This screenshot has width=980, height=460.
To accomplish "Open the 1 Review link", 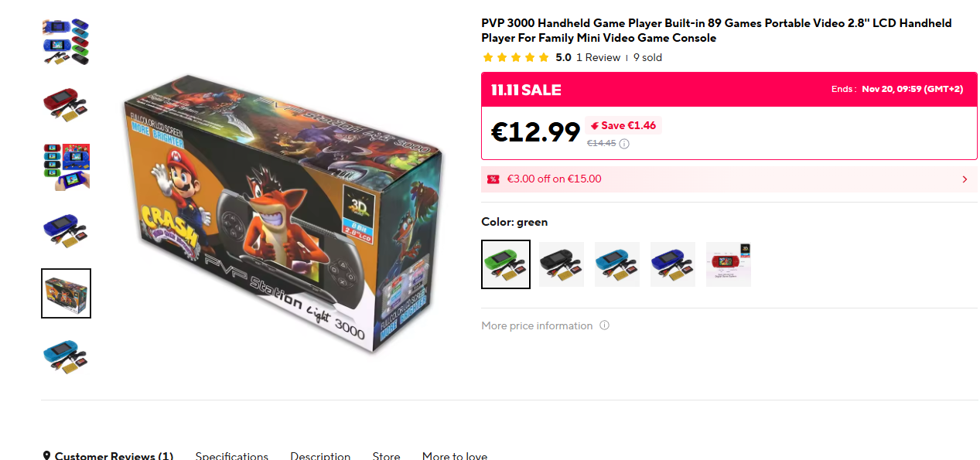I will tap(598, 57).
